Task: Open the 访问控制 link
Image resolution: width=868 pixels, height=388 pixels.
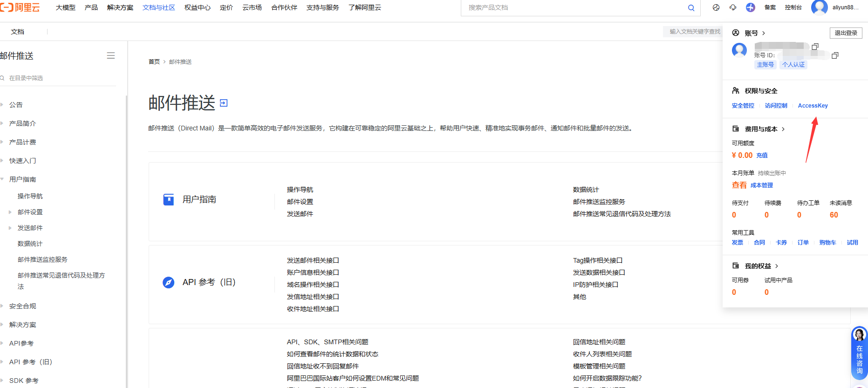Action: [x=776, y=106]
